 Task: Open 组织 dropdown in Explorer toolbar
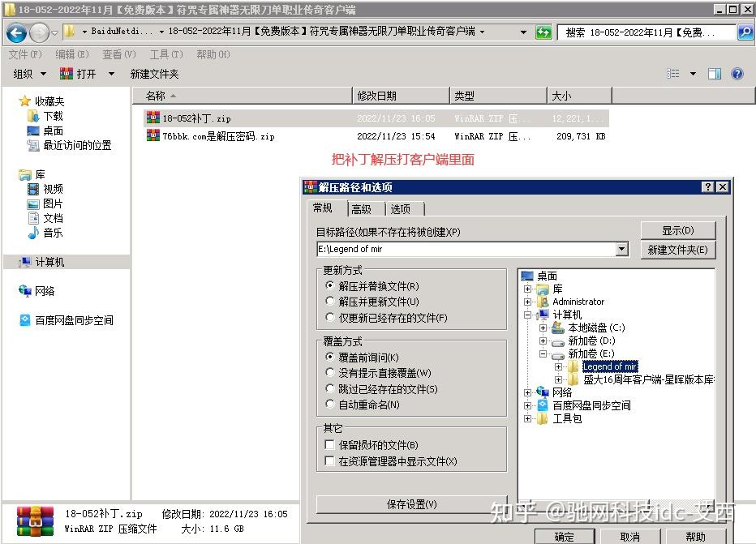pos(30,74)
